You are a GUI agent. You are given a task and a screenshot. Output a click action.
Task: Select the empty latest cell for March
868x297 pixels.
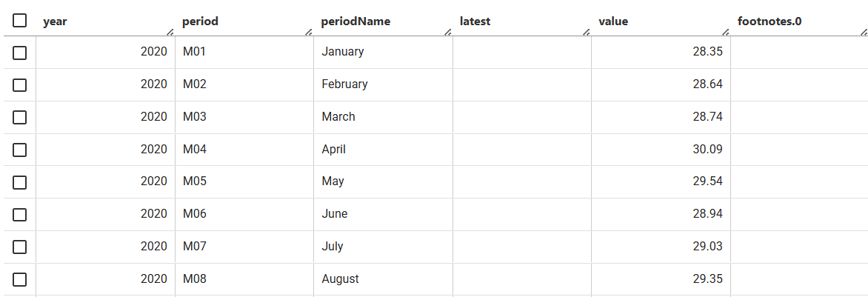(522, 117)
